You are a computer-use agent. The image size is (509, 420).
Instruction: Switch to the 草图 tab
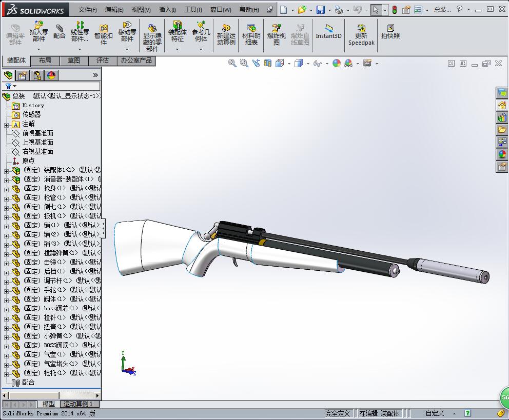coord(74,61)
